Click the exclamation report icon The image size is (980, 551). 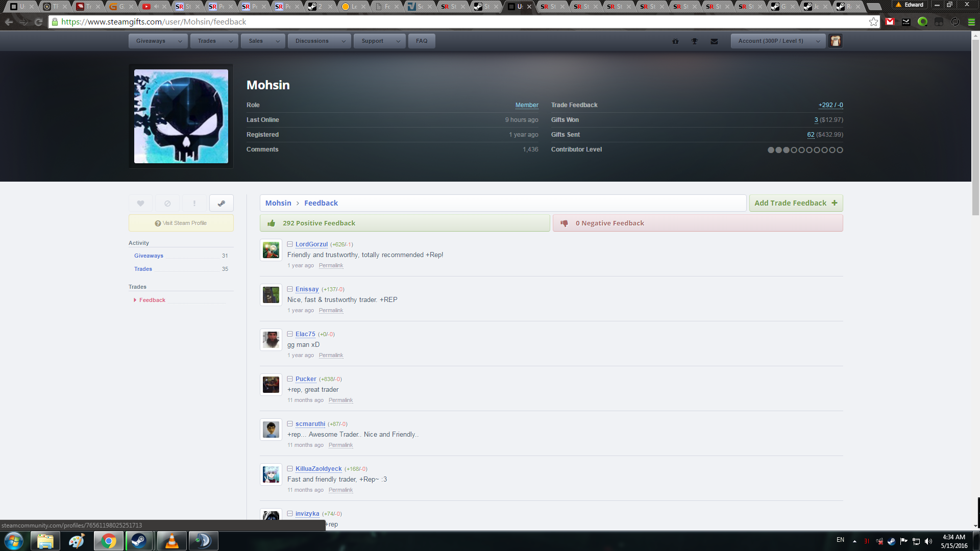(194, 203)
